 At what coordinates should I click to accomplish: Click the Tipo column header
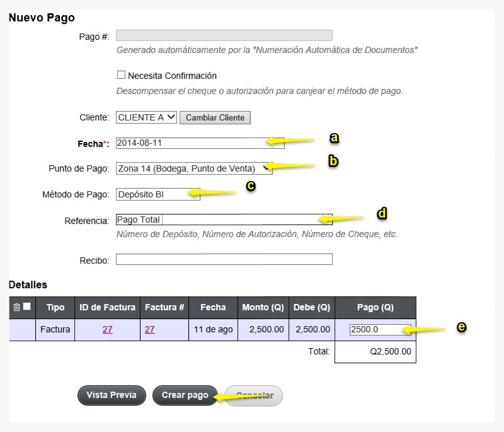[x=55, y=308]
